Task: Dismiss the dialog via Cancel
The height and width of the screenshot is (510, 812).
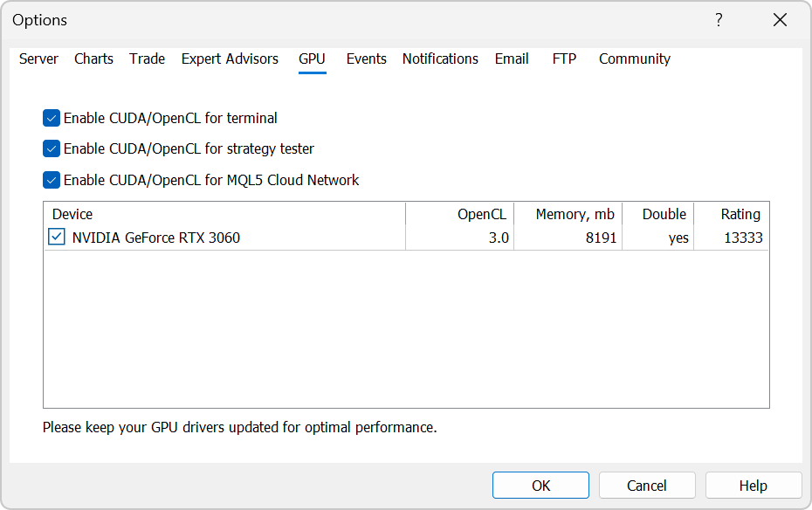Action: click(647, 485)
